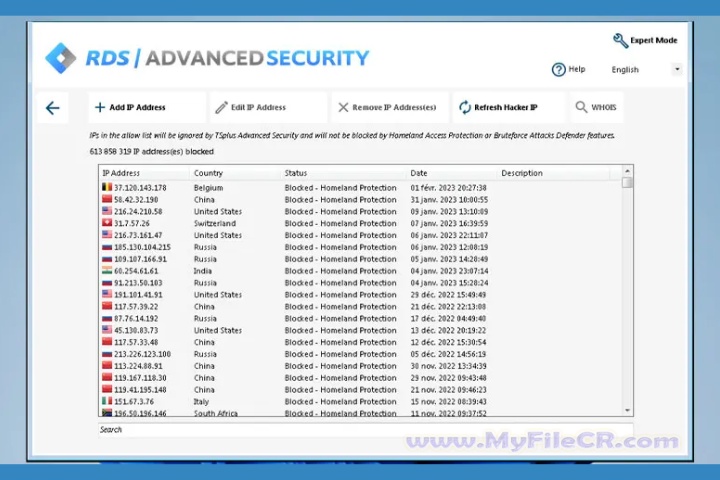Screen dimensions: 720x480
Task: Click China flag for 119.41.195.148
Action: 107,390
